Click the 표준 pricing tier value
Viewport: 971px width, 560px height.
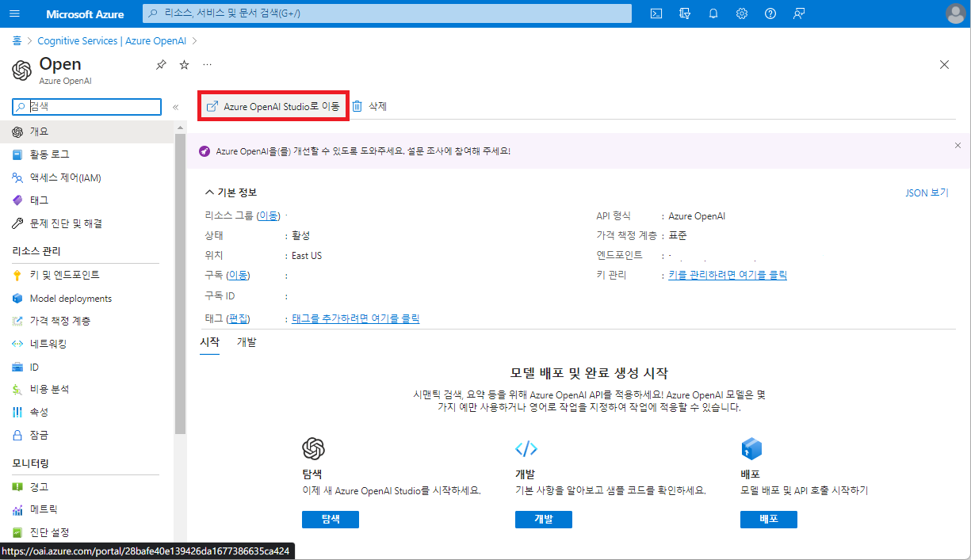tap(678, 235)
